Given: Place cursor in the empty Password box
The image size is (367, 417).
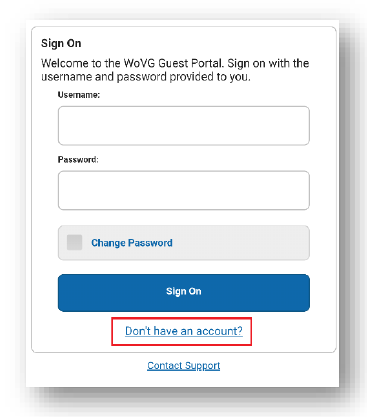Looking at the screenshot, I should click(184, 190).
